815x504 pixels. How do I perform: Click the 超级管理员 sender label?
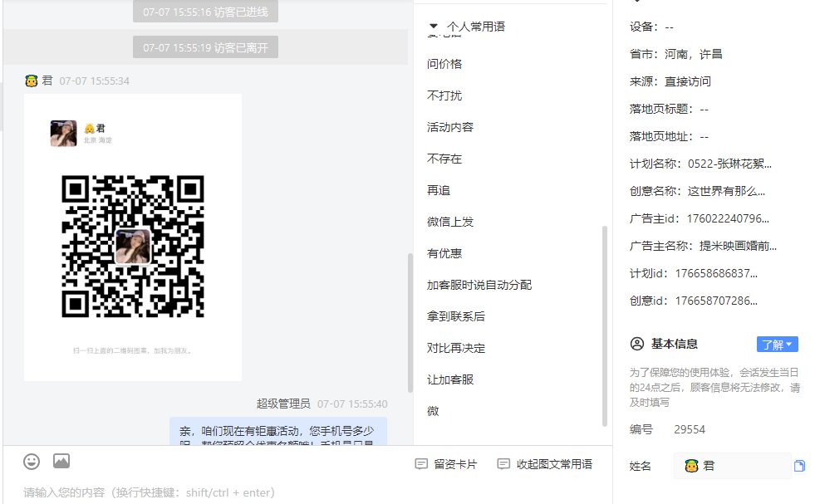click(x=283, y=404)
